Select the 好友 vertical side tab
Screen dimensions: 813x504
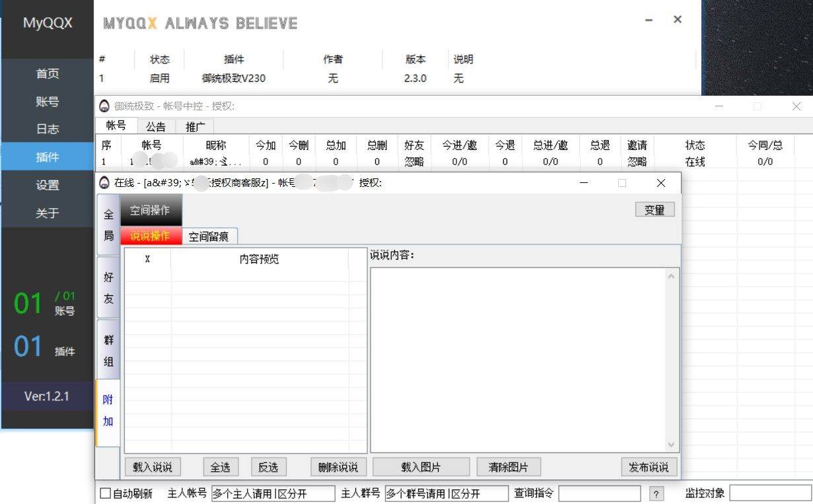click(x=108, y=288)
